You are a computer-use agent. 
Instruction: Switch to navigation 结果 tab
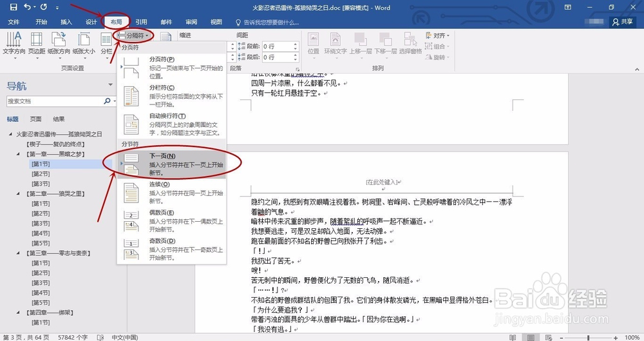coord(59,119)
